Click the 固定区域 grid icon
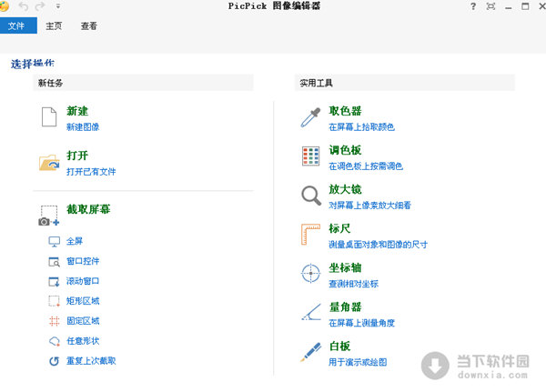Image resolution: width=546 pixels, height=392 pixels. pyautogui.click(x=54, y=321)
